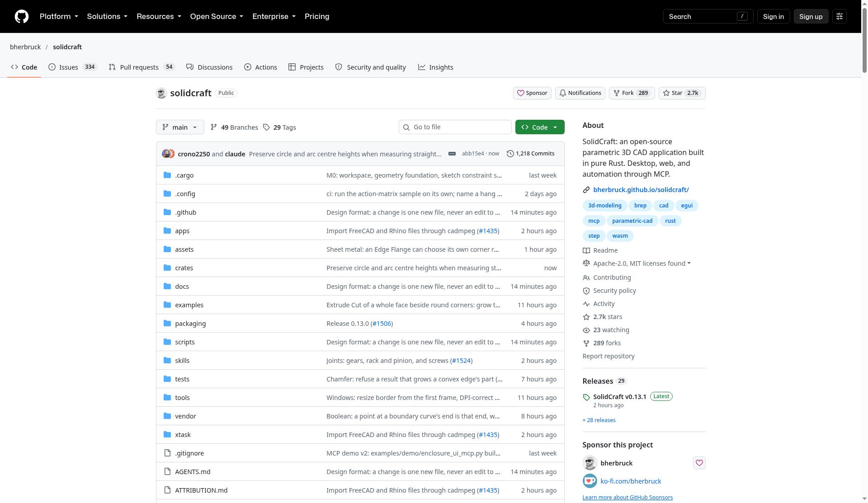Expand the latest commit message ellipsis
Viewport: 868px width, 503px height.
[x=452, y=154]
